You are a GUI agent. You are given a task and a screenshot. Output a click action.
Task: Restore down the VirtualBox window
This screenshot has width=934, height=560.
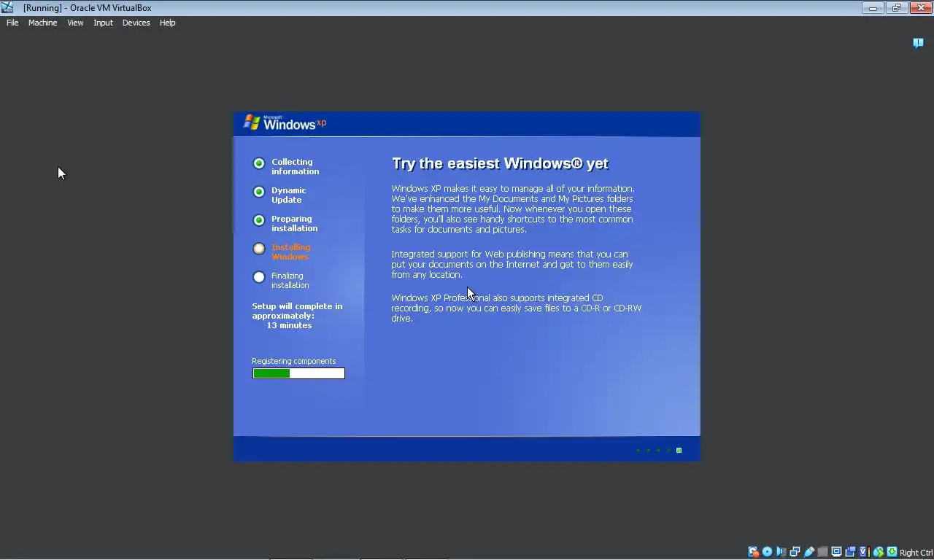(x=897, y=8)
